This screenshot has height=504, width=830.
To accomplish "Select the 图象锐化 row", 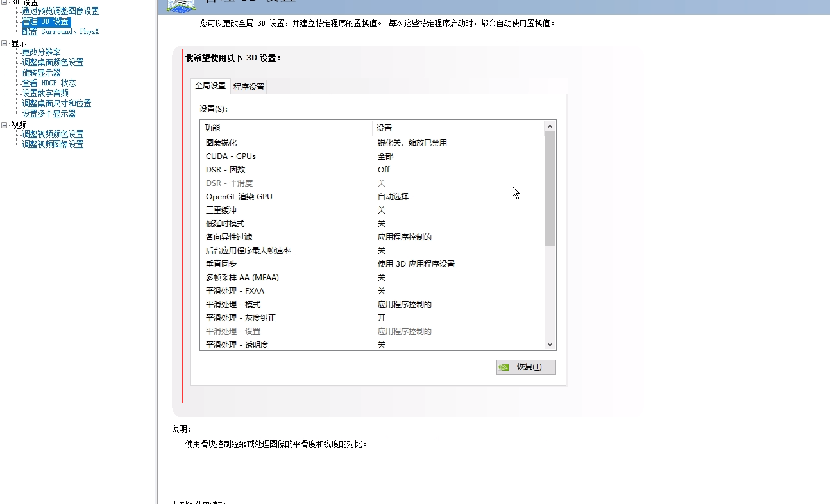I will pyautogui.click(x=372, y=143).
